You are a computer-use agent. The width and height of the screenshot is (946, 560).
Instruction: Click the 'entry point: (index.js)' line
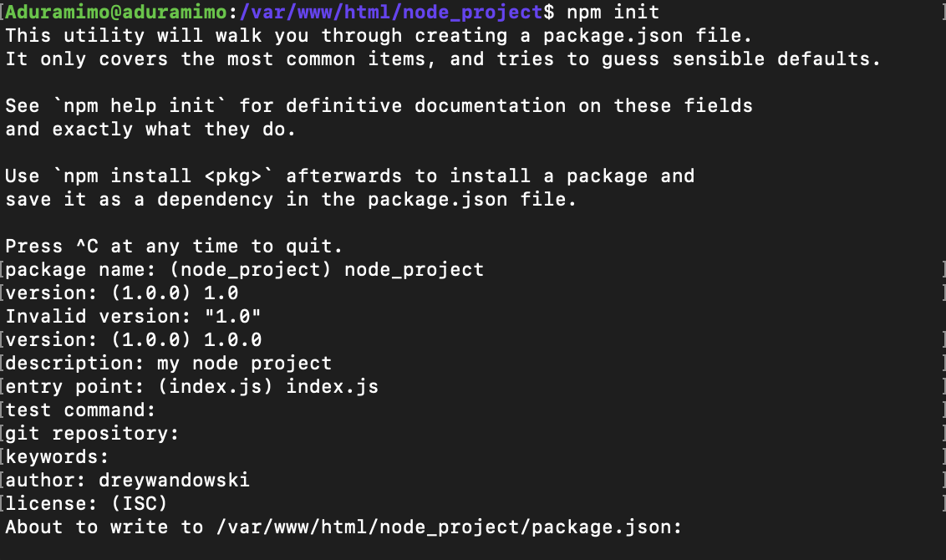(192, 387)
